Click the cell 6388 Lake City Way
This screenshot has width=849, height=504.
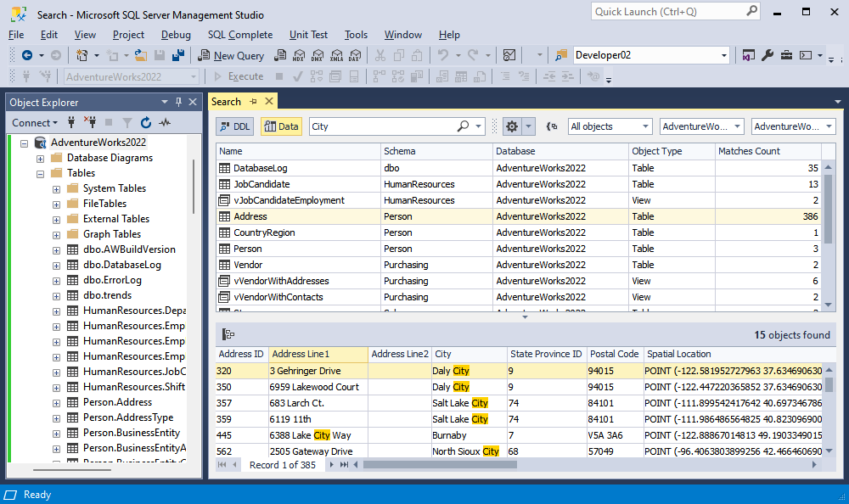coord(318,435)
